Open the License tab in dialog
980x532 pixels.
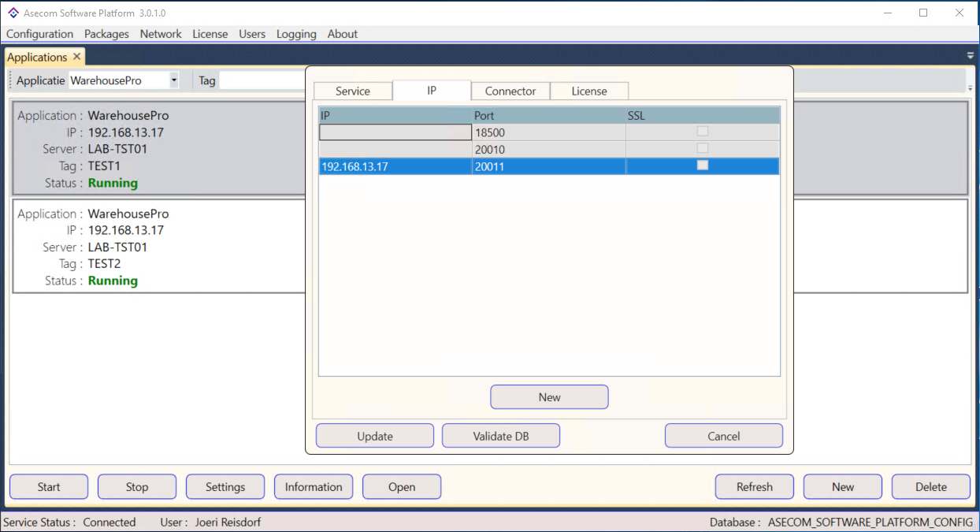588,91
